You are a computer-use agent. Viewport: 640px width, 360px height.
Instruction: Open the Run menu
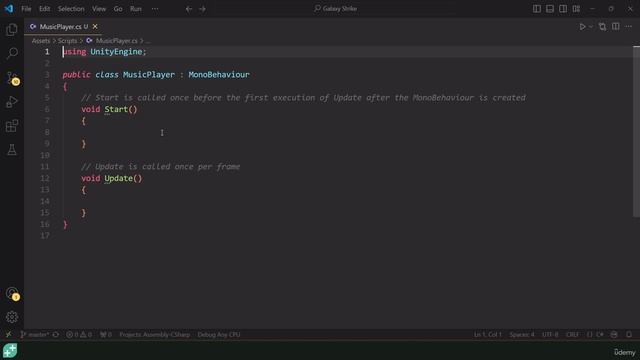[136, 9]
